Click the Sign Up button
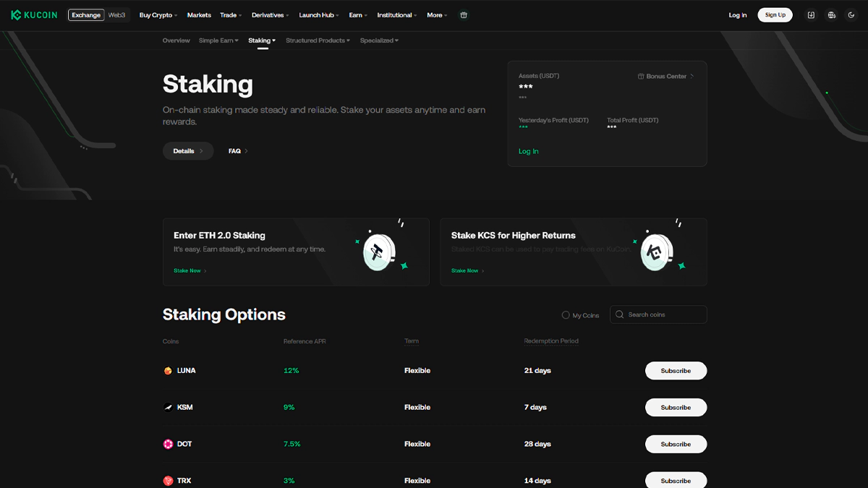 click(775, 15)
